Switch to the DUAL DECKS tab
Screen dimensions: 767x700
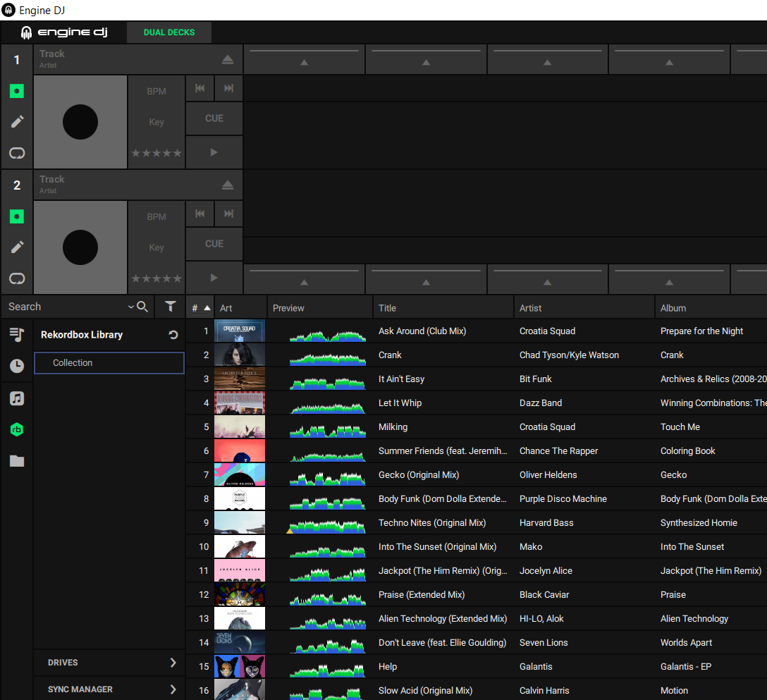169,32
